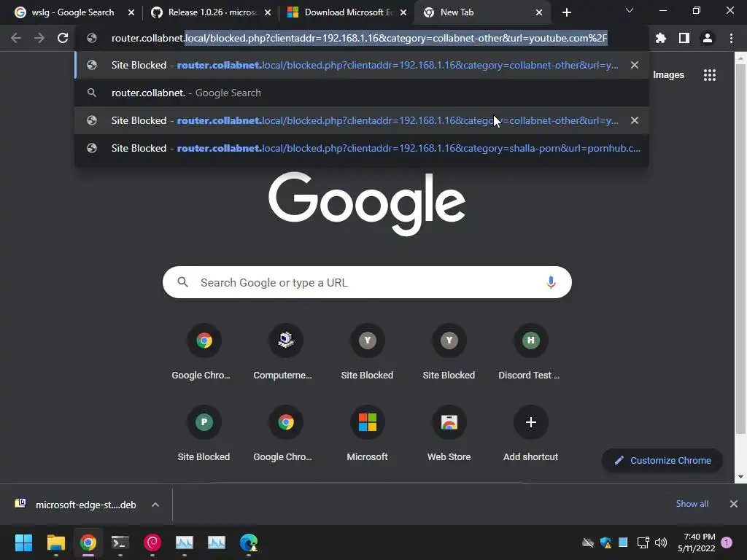
Task: Open the Microsoft shortcut tile
Action: click(x=368, y=434)
